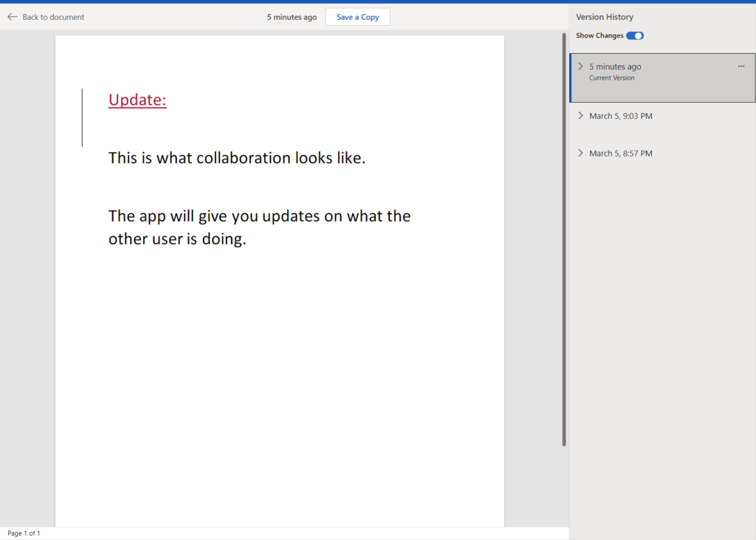The image size is (756, 540).
Task: Click the Save a Copy button
Action: (x=357, y=17)
